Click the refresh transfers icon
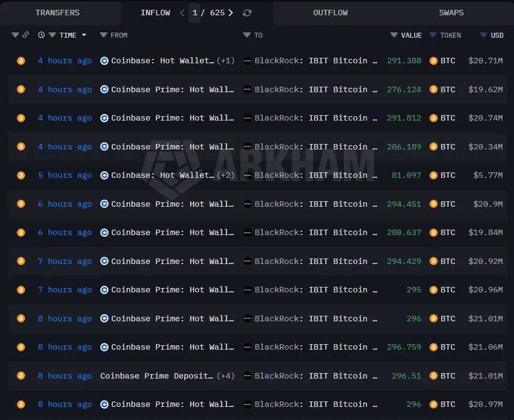514x420 pixels. pos(247,13)
